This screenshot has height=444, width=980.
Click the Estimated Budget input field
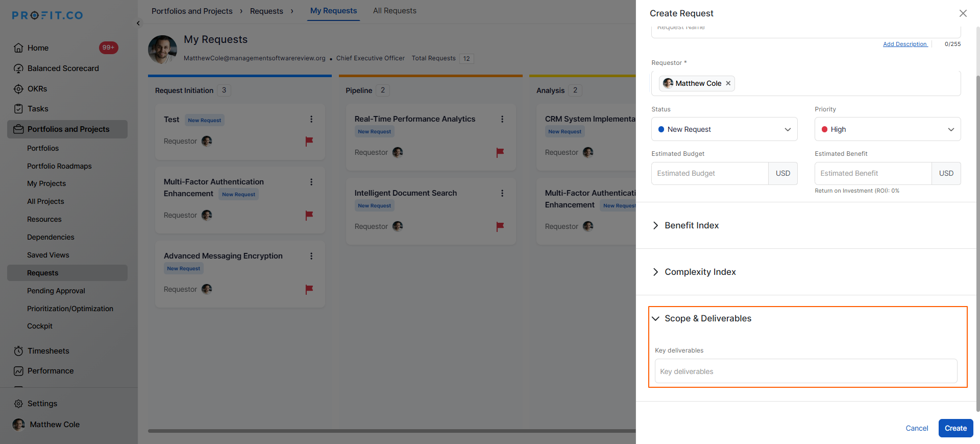click(x=710, y=173)
